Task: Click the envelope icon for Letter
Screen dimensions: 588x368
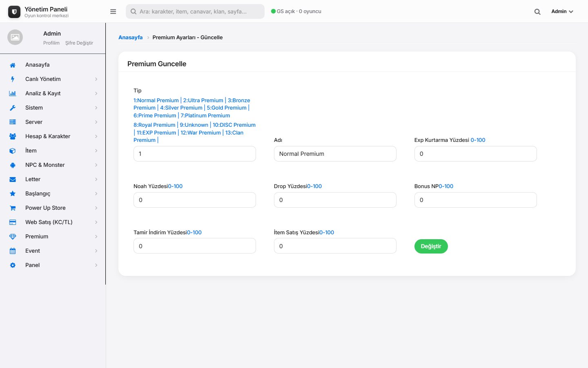Action: pyautogui.click(x=13, y=180)
